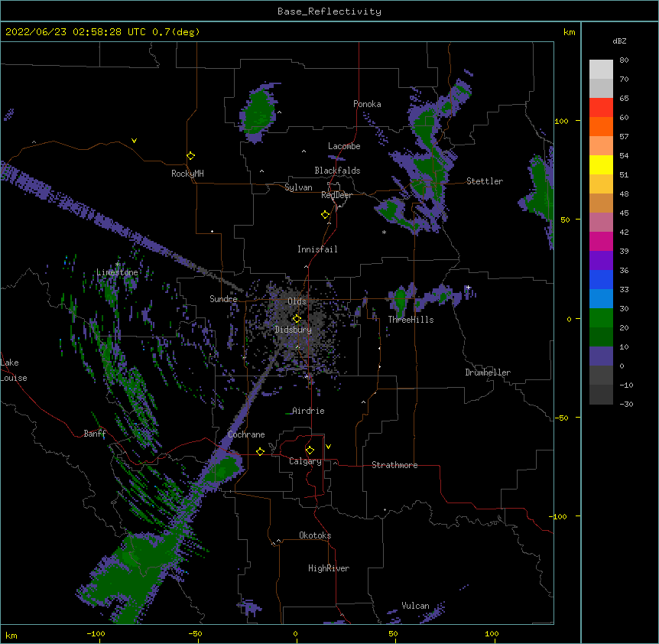This screenshot has height=644, width=659.
Task: Click the white plus marker east of ThreeHills
Action: 468,288
